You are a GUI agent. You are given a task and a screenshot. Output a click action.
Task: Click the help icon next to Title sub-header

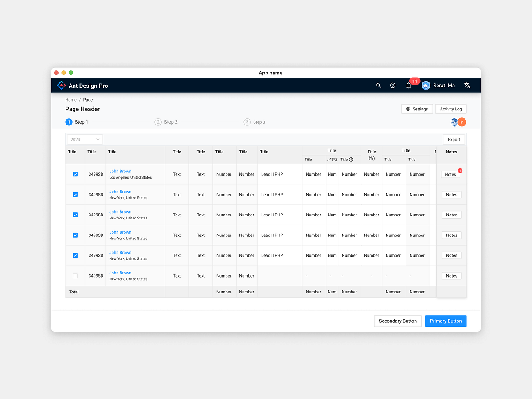click(351, 160)
